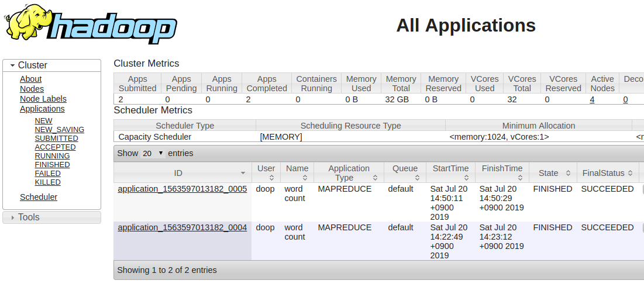Filter applications by FAILED state
Viewport: 644px width, 301px height.
click(x=47, y=173)
